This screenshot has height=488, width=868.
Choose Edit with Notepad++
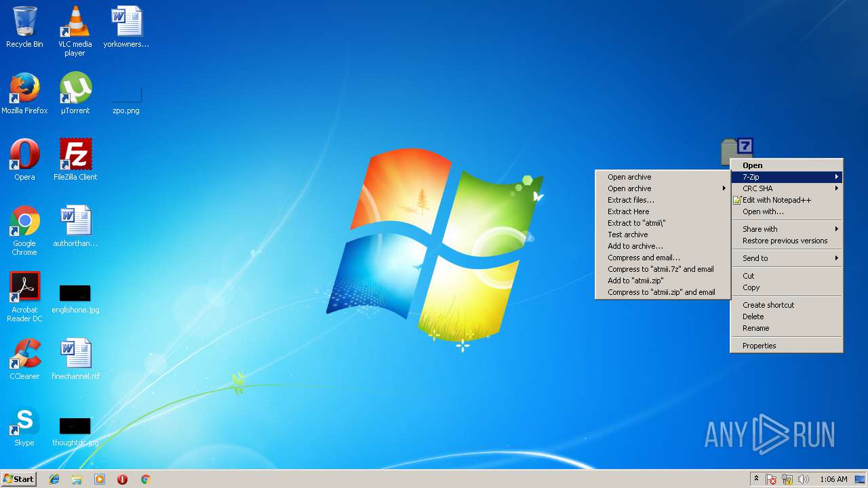pos(787,200)
